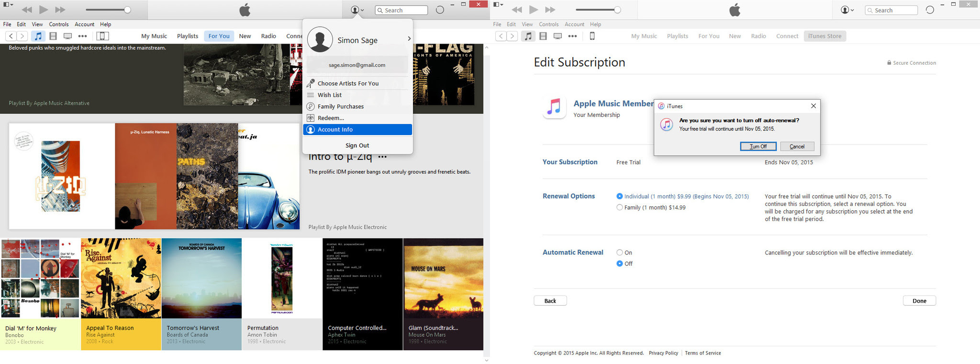The width and height of the screenshot is (980, 364).
Task: Click the search field in right window
Action: coord(891,10)
